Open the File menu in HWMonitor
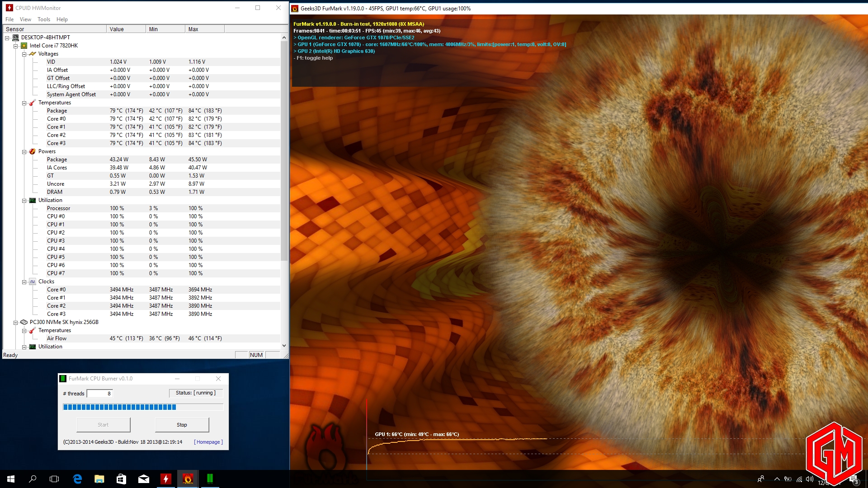Viewport: 868px width, 488px height. pos(9,19)
